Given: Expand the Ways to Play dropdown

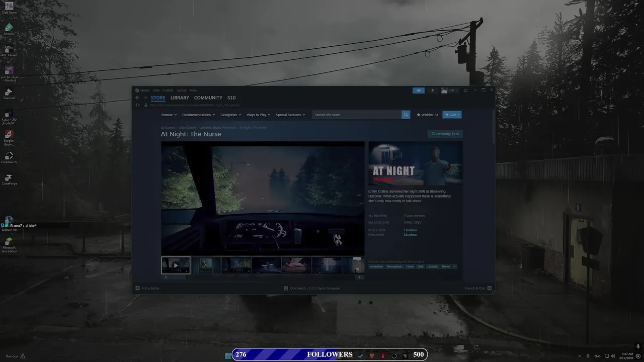Looking at the screenshot, I should 258,115.
